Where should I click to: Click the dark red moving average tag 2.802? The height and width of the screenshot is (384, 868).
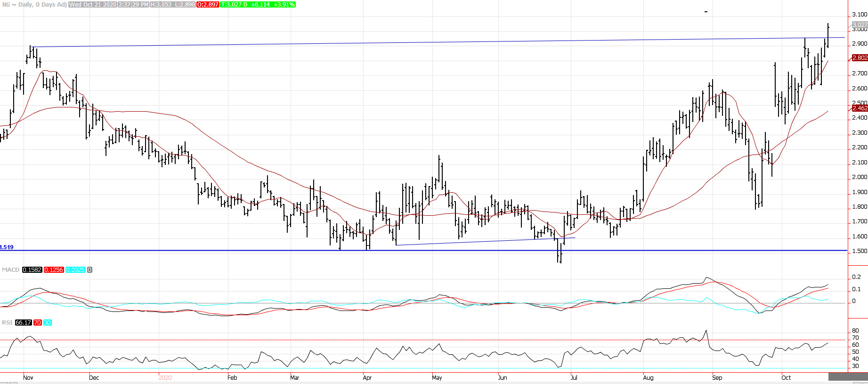(x=860, y=57)
